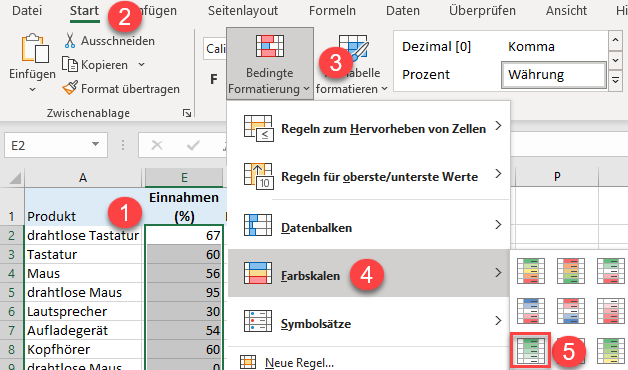Click the Datenbalken icon
The image size is (628, 370).
point(258,225)
